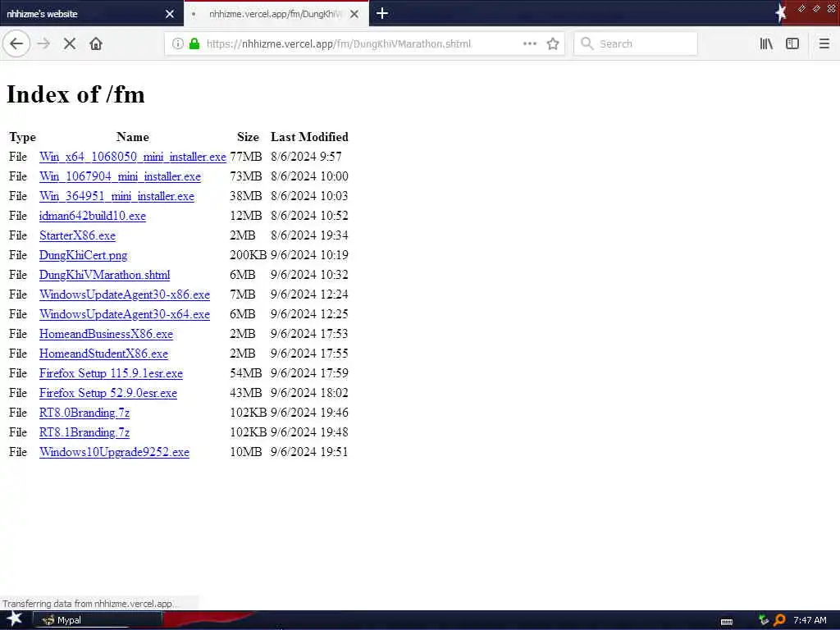Open RT8.0Branding.7z link

pyautogui.click(x=84, y=413)
